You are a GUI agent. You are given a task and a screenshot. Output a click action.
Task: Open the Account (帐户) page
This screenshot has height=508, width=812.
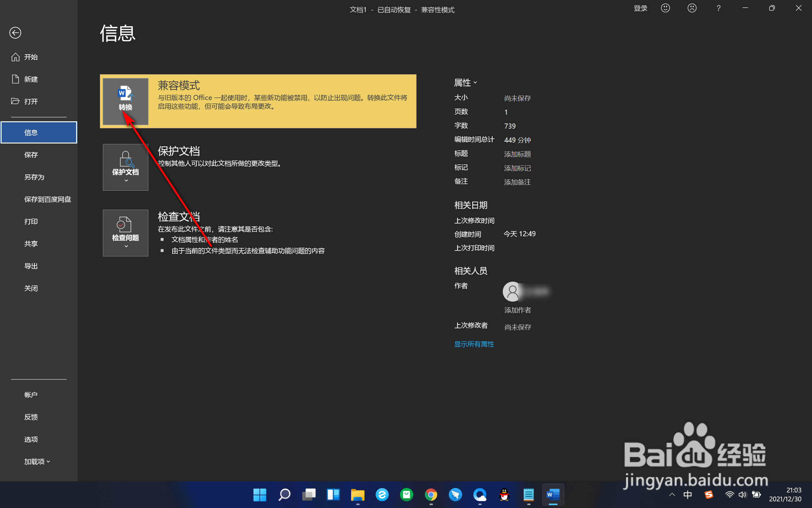(39, 395)
